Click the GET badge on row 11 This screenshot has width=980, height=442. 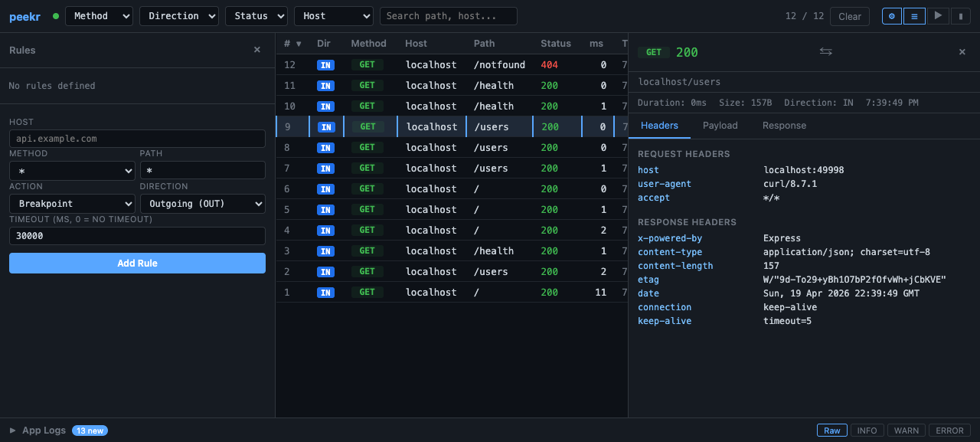pyautogui.click(x=367, y=85)
